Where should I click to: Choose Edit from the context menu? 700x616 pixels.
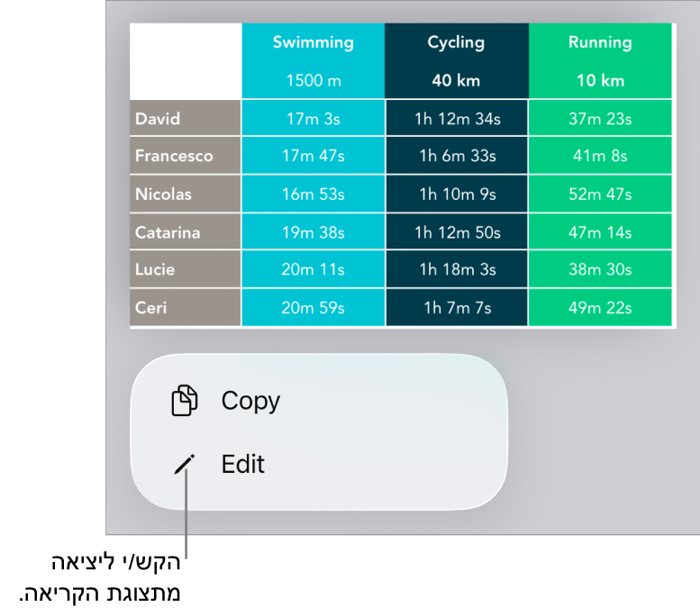coord(243,464)
